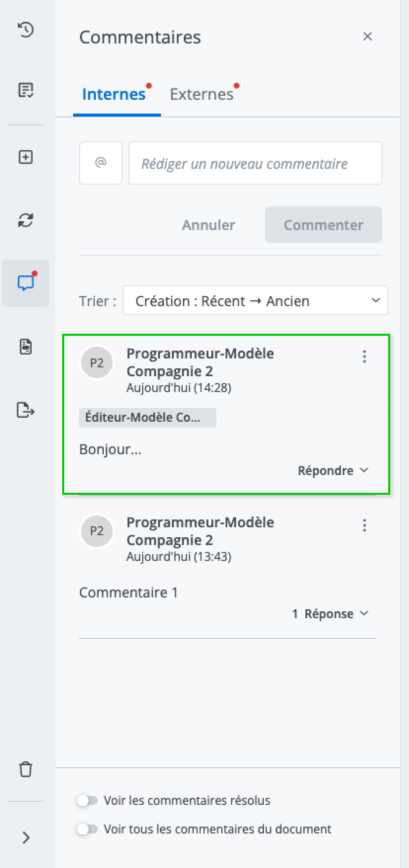Viewport: 409px width, 868px height.
Task: Click the Commenter button
Action: coord(323,225)
